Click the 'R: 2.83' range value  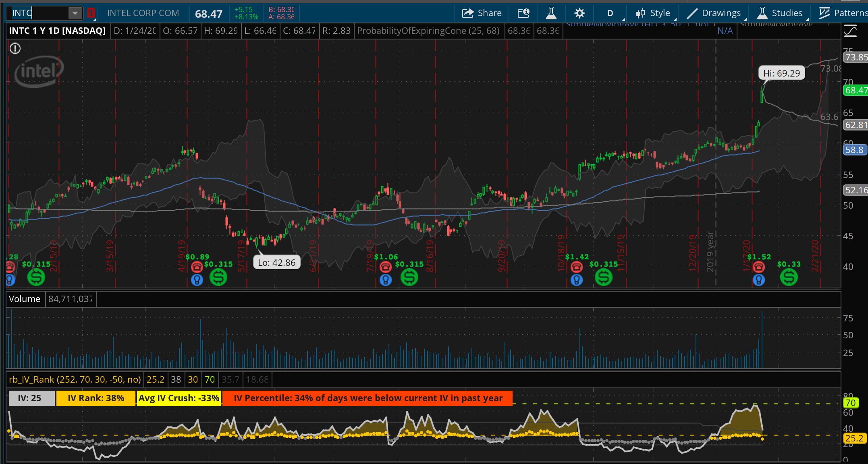click(x=336, y=31)
